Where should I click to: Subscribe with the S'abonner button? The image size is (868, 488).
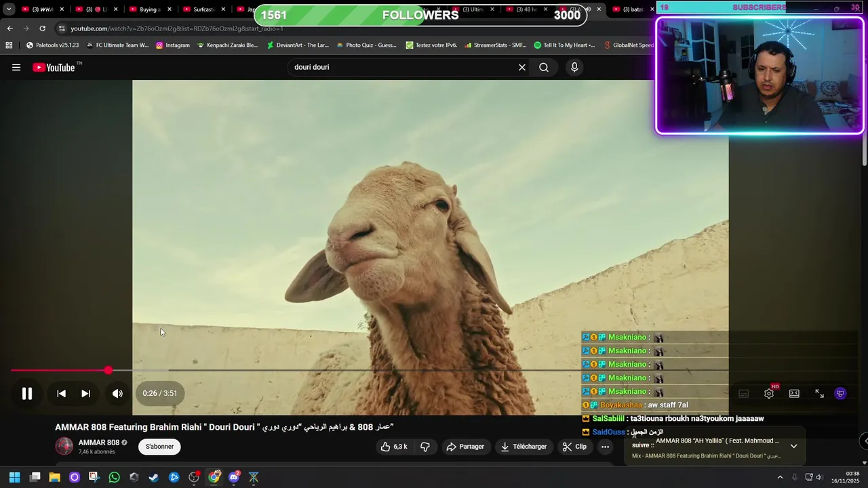click(x=159, y=447)
